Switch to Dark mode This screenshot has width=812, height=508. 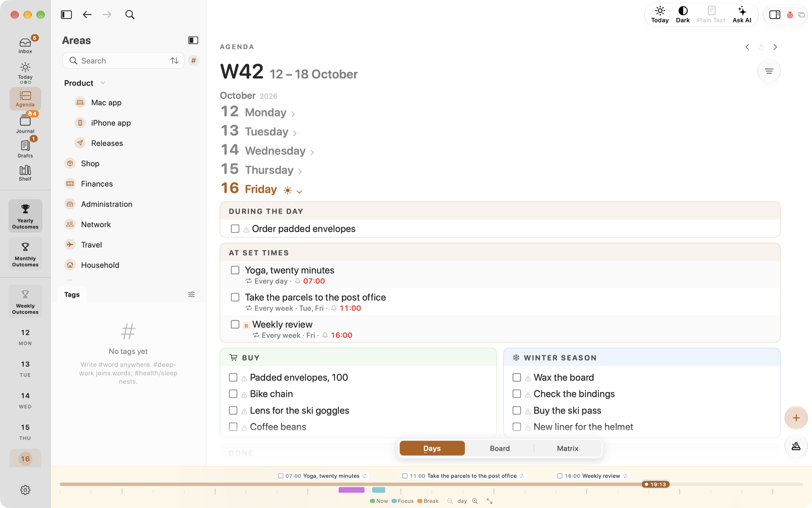click(683, 15)
